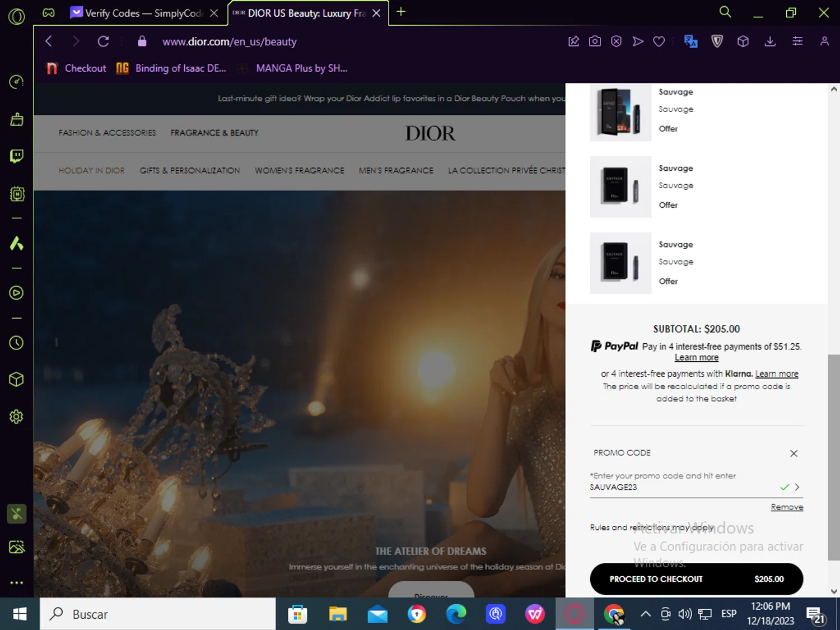
Task: Select Gifts & Personalization menu item
Action: (190, 170)
